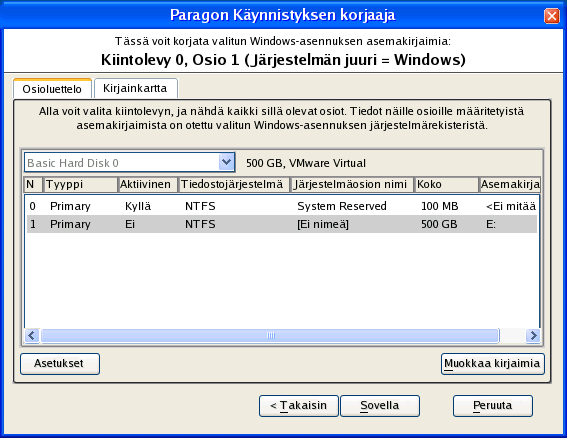Click the right scroll arrow of the list
The height and width of the screenshot is (438, 567).
533,336
